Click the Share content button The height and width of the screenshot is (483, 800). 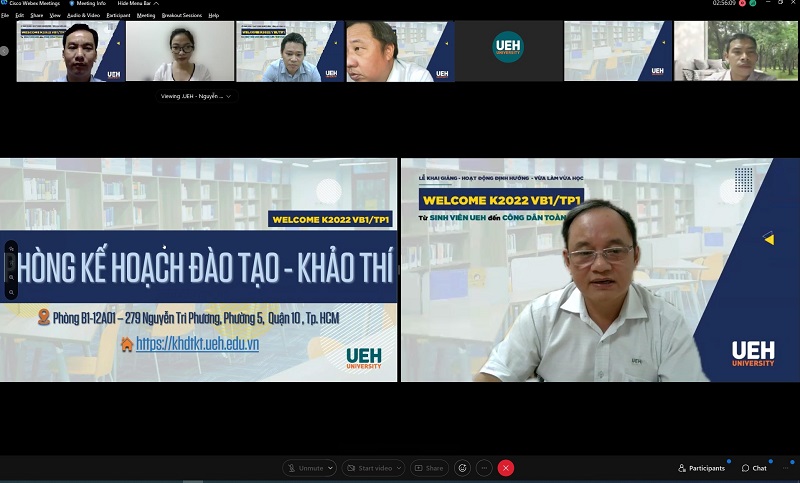pyautogui.click(x=429, y=468)
